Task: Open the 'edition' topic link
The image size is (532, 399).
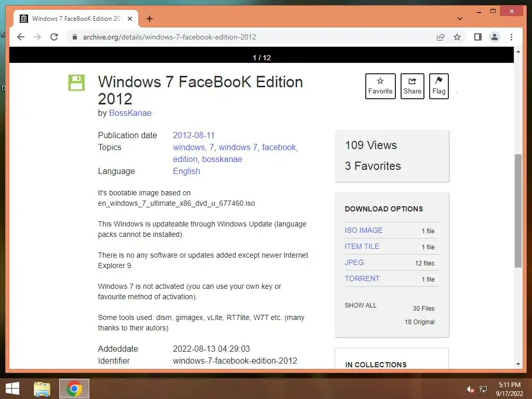Action: point(185,159)
